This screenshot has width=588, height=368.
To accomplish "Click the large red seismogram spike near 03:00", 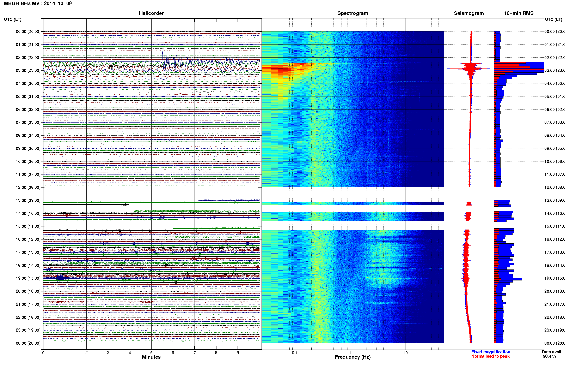I will [471, 68].
